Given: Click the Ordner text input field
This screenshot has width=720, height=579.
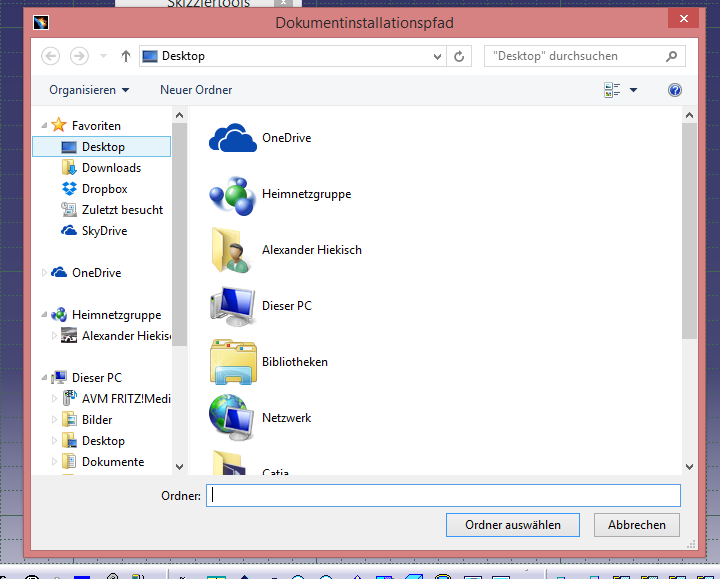Looking at the screenshot, I should [x=443, y=496].
